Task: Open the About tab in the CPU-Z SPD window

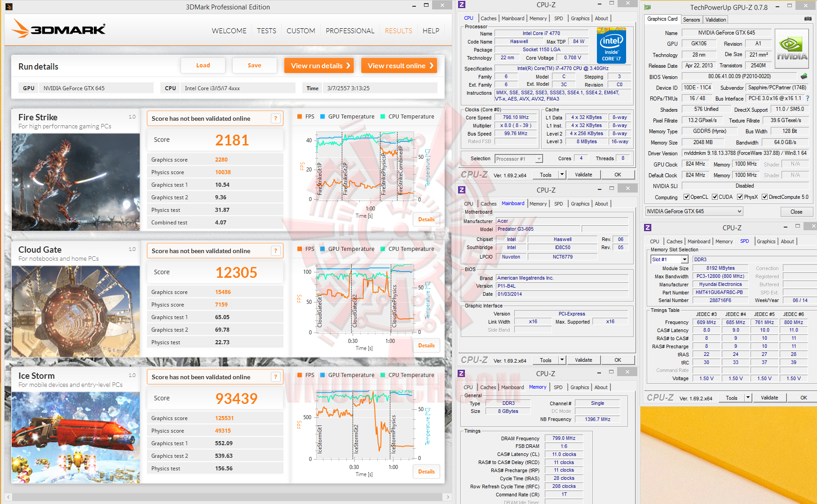Action: [x=787, y=241]
